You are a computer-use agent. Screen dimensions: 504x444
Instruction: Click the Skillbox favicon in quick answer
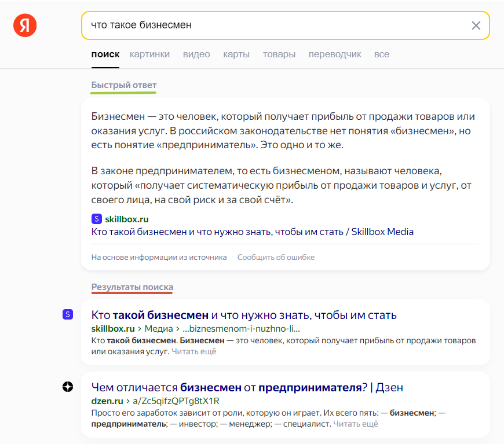[97, 219]
